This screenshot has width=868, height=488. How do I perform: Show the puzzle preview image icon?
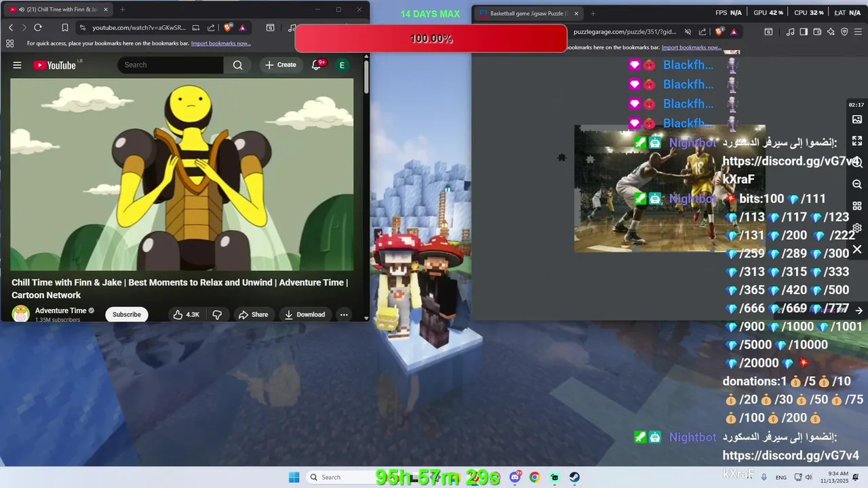pos(857,119)
